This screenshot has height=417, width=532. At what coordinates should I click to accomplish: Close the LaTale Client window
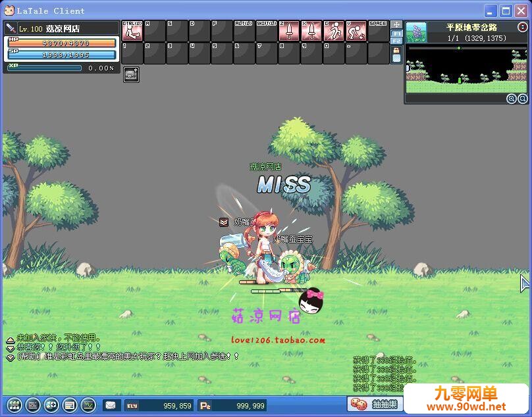point(521,11)
